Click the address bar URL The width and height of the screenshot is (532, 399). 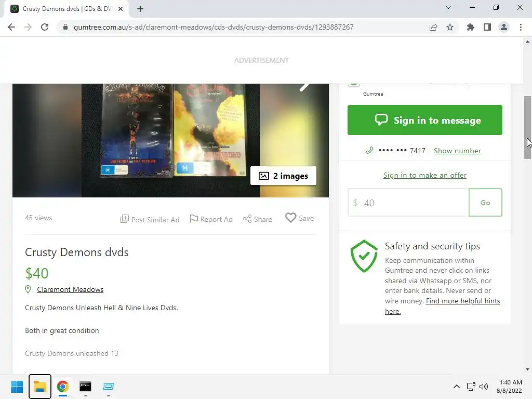tap(214, 27)
